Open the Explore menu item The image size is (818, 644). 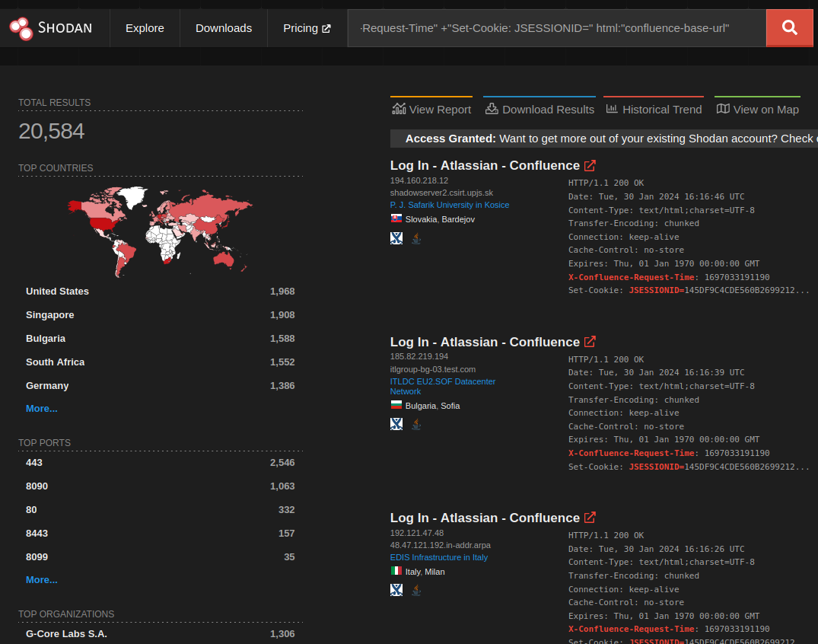(145, 28)
